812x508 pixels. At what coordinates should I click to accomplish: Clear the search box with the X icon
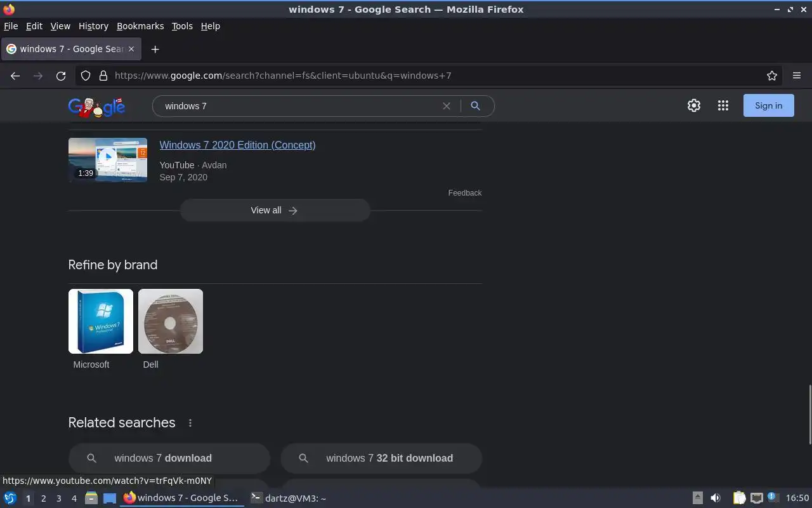[447, 106]
